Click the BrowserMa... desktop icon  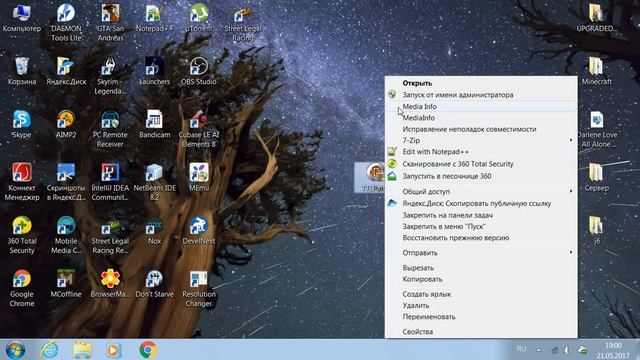110,284
